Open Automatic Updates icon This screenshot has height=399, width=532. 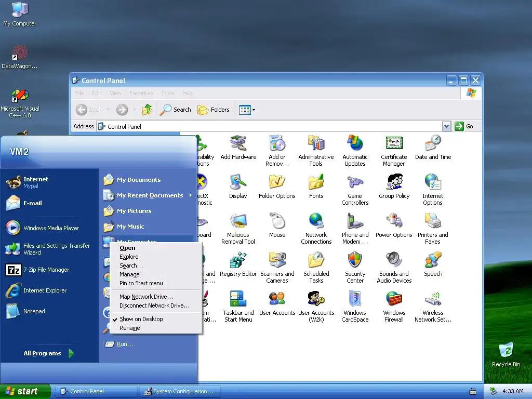click(x=355, y=151)
